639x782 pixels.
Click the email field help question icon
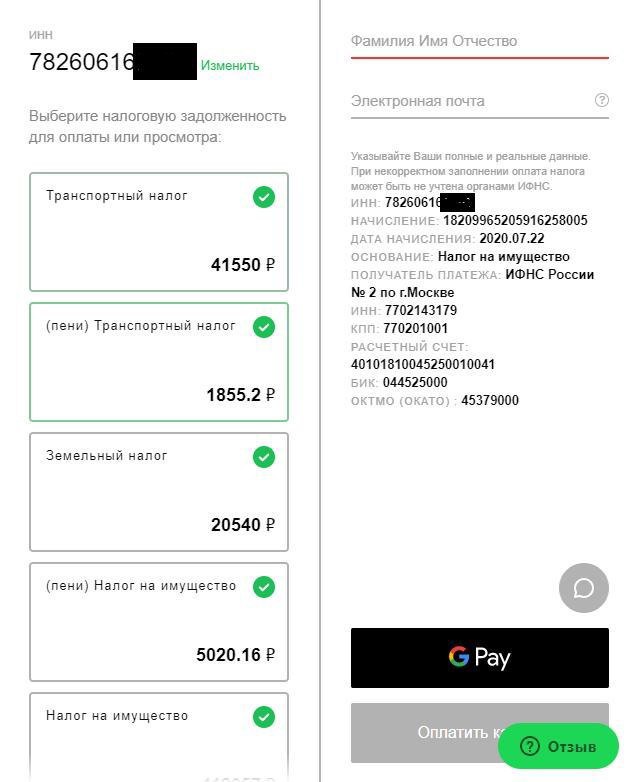602,100
